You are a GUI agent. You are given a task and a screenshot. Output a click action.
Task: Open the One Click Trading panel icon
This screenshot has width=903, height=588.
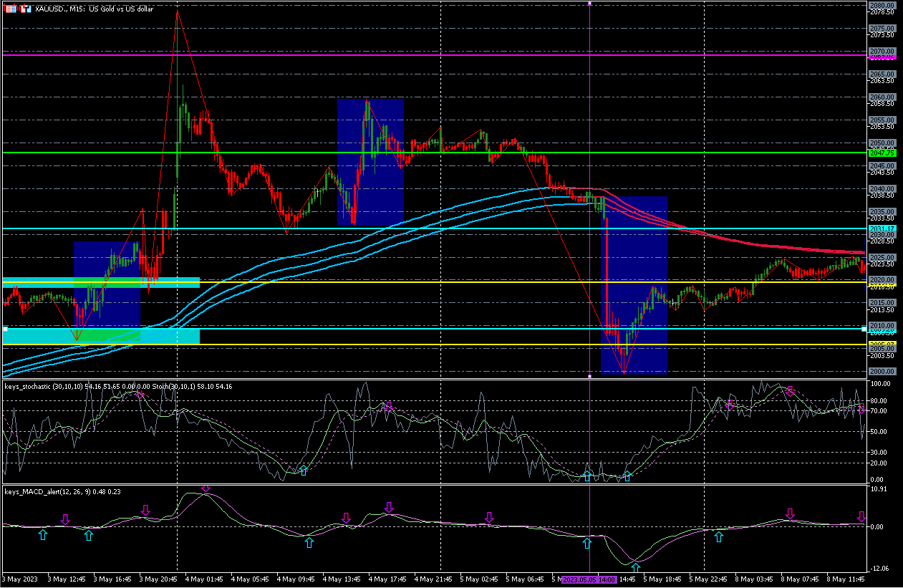pyautogui.click(x=11, y=9)
